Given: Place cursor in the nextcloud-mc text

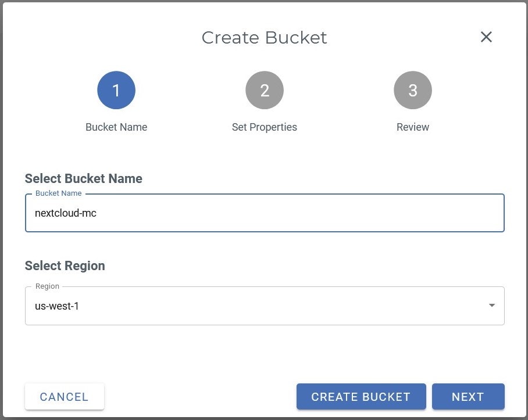Looking at the screenshot, I should click(66, 213).
